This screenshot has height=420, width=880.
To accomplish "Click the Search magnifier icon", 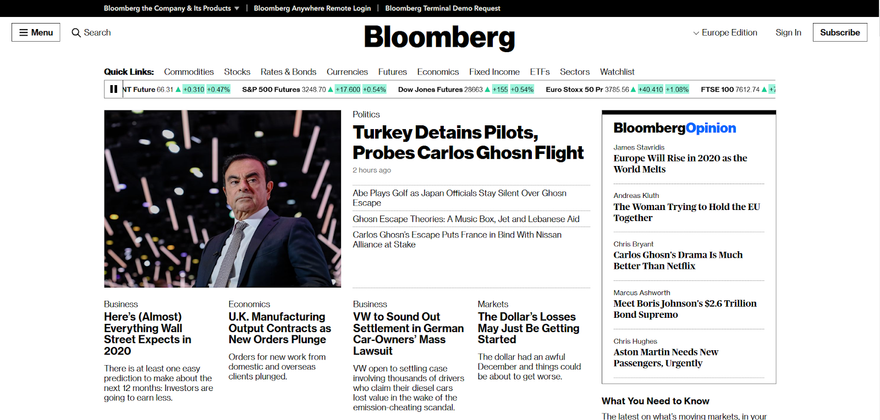I will (76, 33).
